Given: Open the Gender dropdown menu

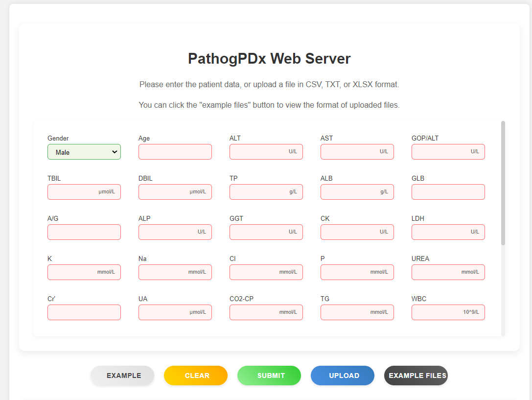Looking at the screenshot, I should 84,152.
